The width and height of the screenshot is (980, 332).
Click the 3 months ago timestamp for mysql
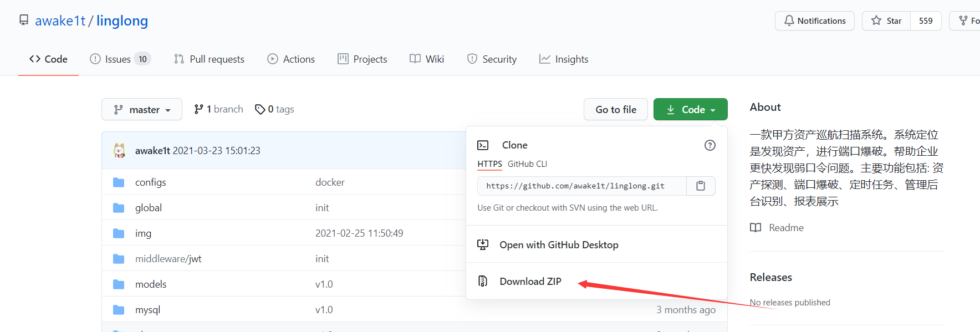click(x=686, y=309)
